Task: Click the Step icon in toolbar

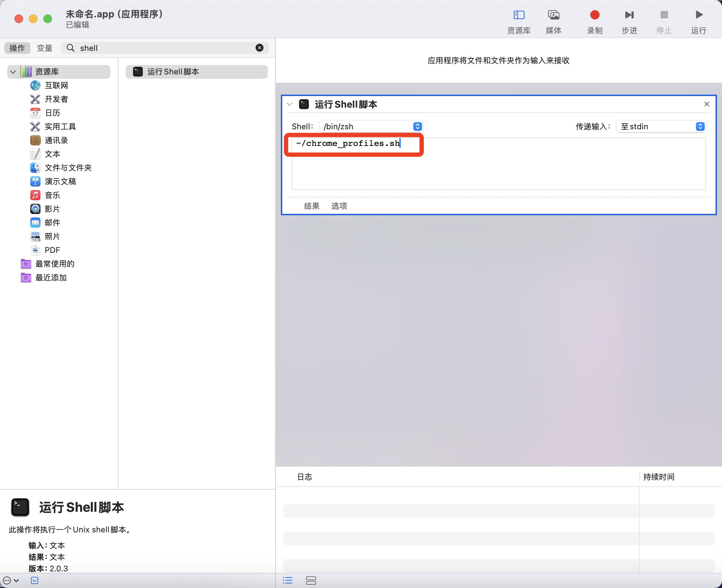Action: 629,15
